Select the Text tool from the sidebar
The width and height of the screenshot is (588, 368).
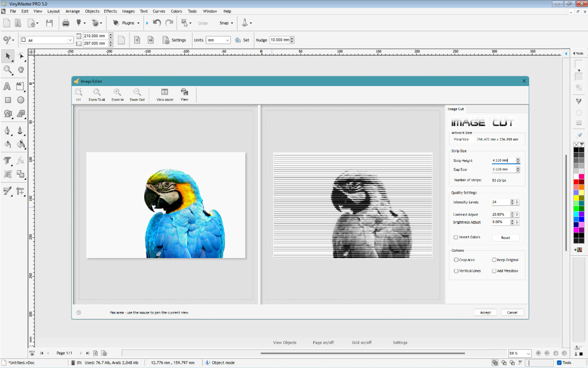coord(7,86)
